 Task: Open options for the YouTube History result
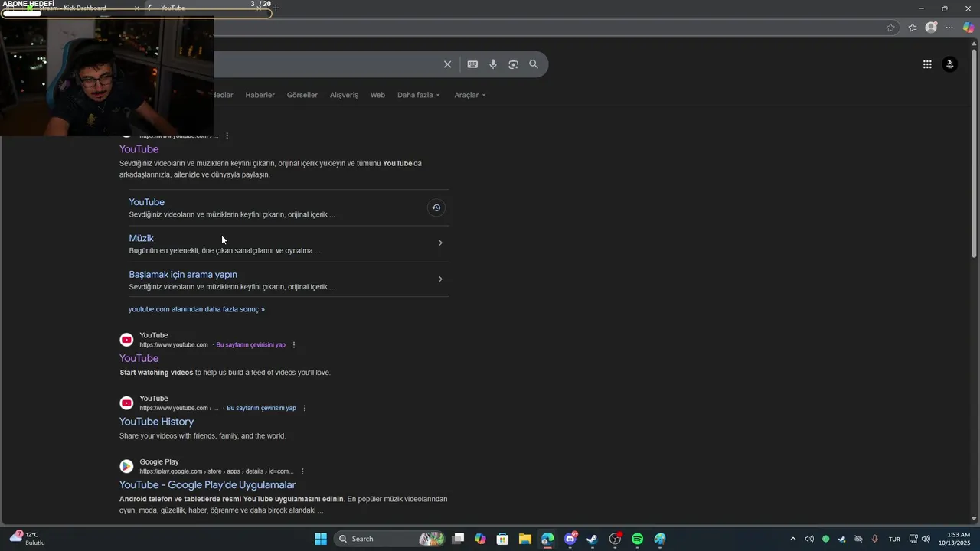point(305,408)
